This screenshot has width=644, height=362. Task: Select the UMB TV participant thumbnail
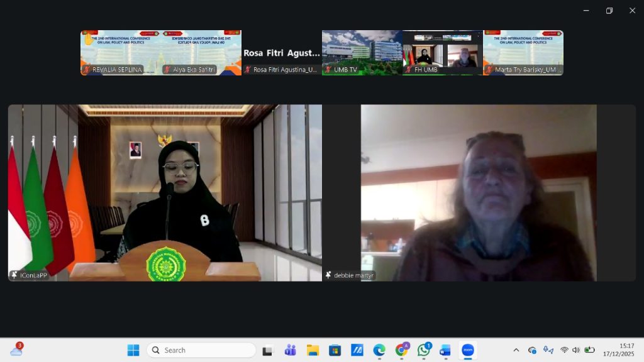(362, 53)
